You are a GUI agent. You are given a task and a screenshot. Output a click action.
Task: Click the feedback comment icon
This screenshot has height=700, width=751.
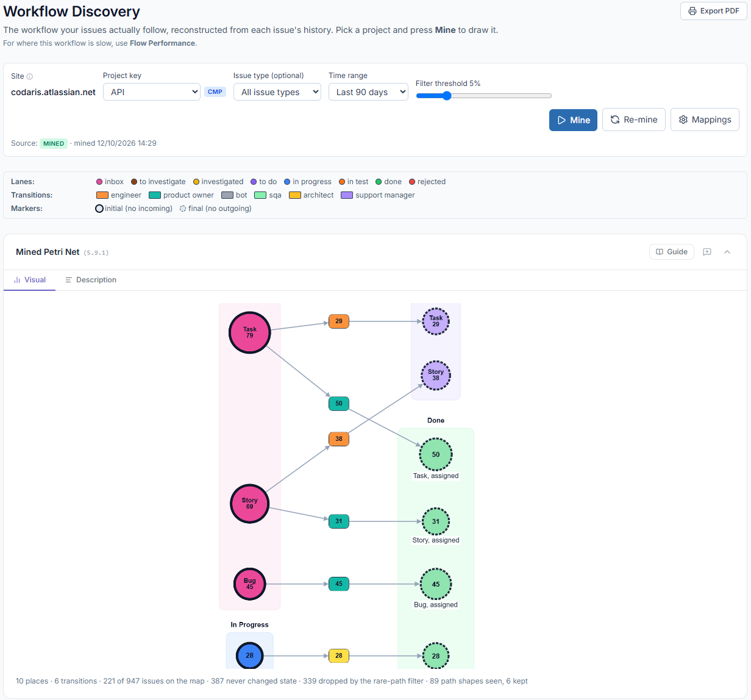707,252
